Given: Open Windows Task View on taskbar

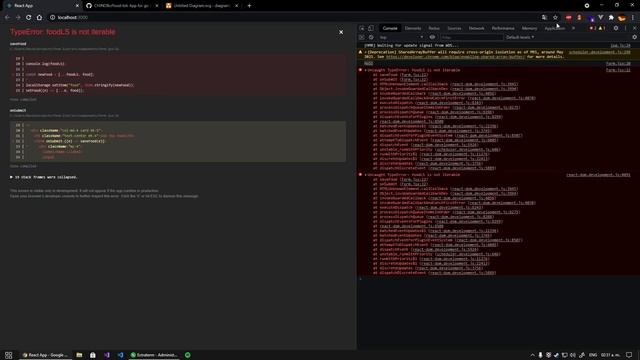Looking at the screenshot, I should (9, 355).
